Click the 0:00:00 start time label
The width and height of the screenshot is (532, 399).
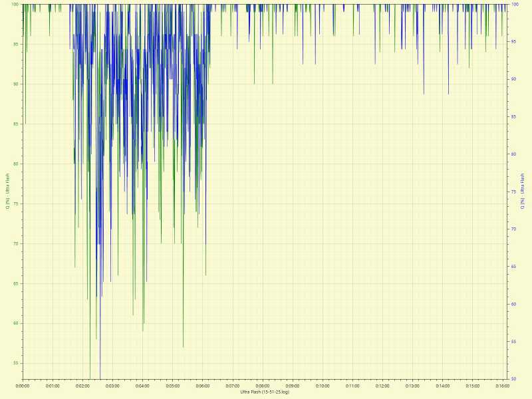click(23, 386)
